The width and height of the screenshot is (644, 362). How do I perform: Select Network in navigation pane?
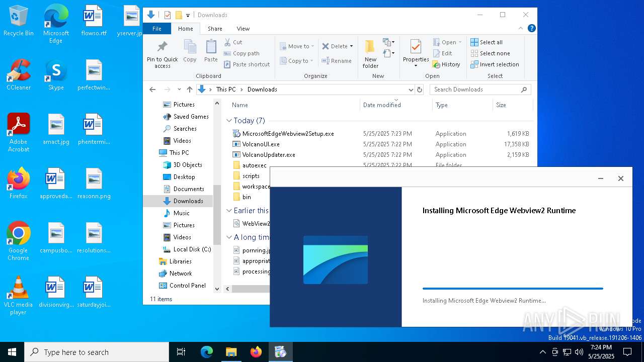point(176,274)
